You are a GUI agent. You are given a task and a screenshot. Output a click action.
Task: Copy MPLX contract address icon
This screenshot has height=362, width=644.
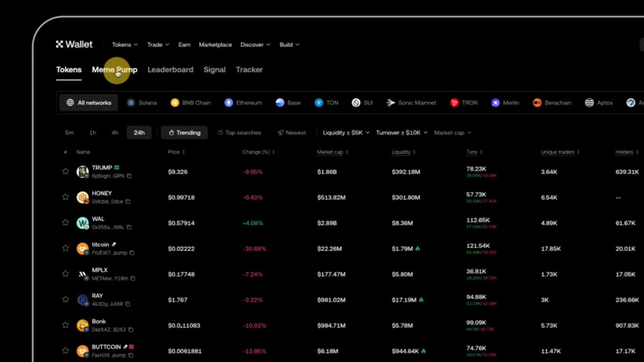click(133, 278)
